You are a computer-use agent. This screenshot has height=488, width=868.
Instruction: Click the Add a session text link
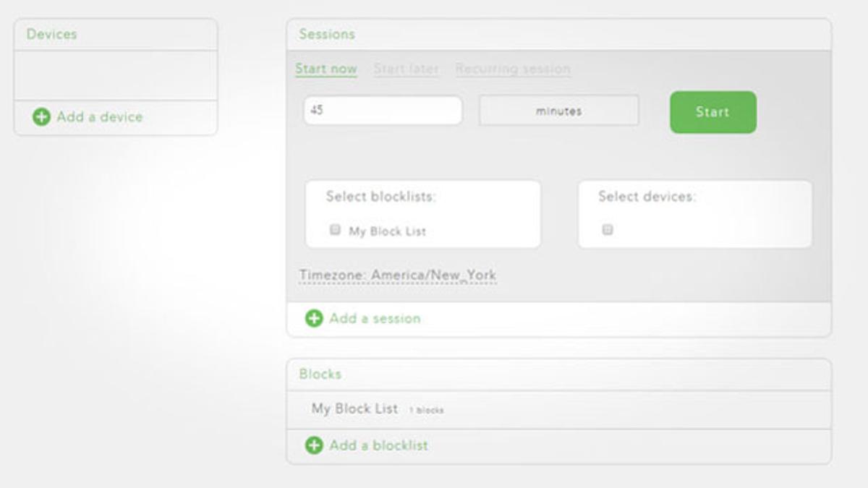[375, 318]
